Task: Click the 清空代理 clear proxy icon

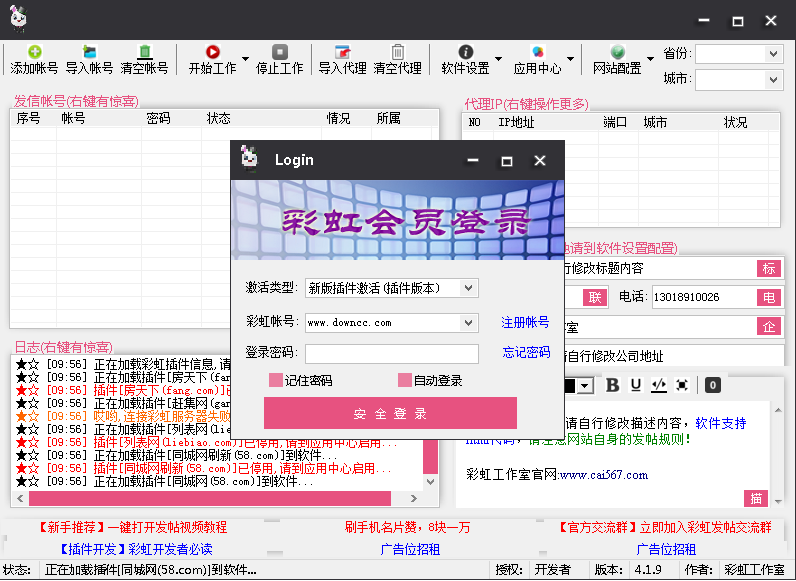Action: point(397,52)
